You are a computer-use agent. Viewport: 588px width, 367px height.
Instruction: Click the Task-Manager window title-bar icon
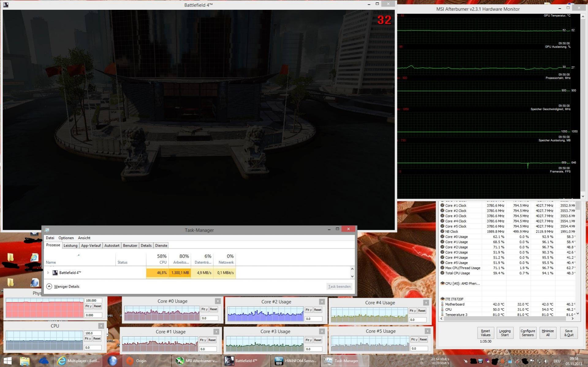click(47, 230)
